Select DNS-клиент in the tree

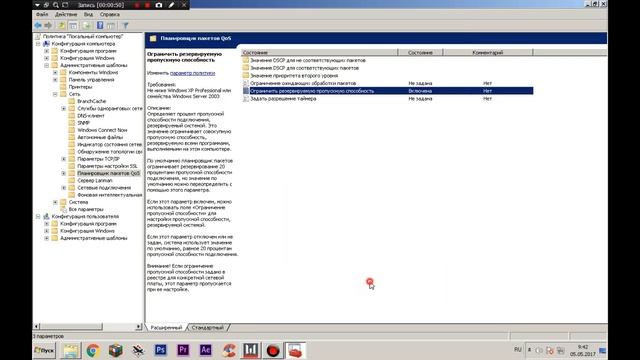click(91, 116)
